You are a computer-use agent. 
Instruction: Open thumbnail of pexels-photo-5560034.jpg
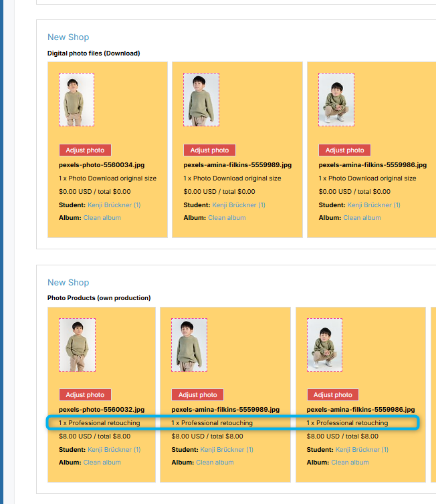(76, 100)
